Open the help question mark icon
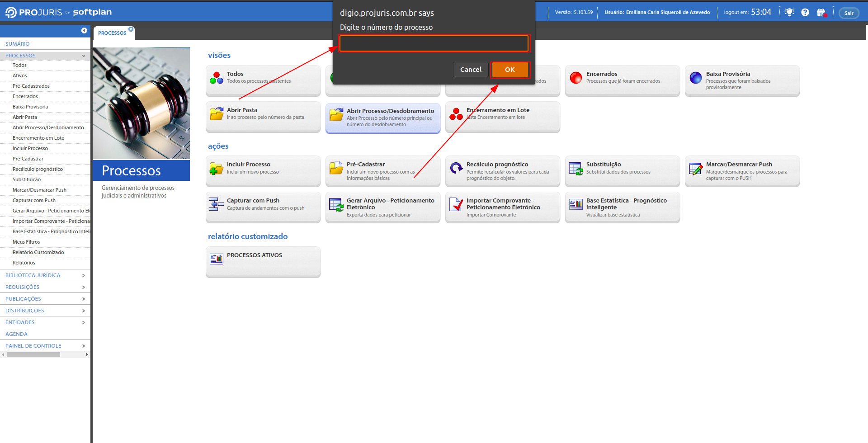Screen dimensions: 868x443 click(805, 12)
